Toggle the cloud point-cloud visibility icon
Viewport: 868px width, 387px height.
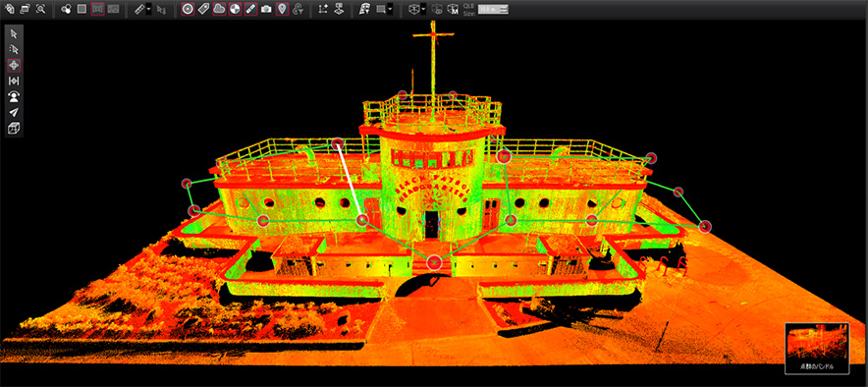coord(219,9)
